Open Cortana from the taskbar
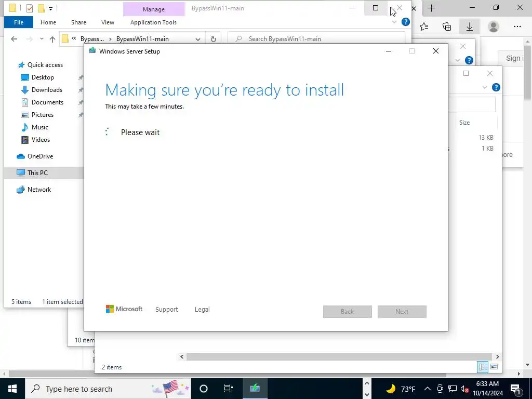The width and height of the screenshot is (532, 399). tap(204, 389)
